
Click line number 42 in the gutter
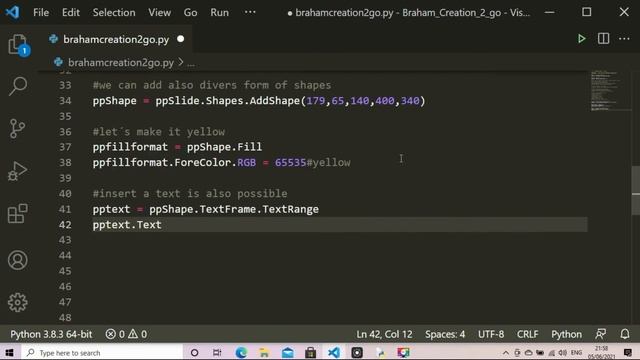[65, 224]
